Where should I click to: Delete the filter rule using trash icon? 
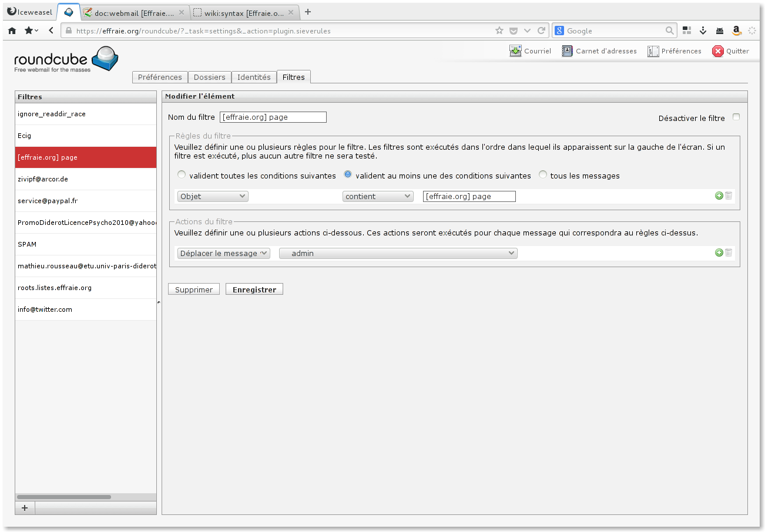pos(729,196)
